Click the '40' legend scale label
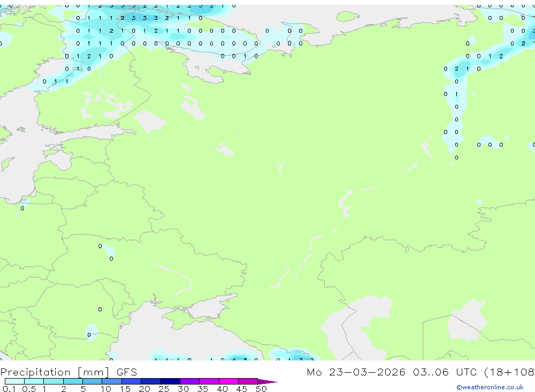The height and width of the screenshot is (392, 535). pos(222,389)
